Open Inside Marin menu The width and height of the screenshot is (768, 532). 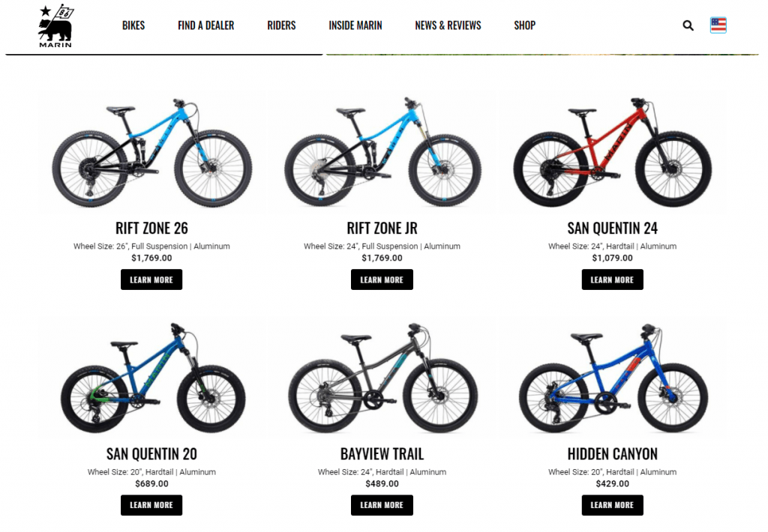tap(355, 25)
